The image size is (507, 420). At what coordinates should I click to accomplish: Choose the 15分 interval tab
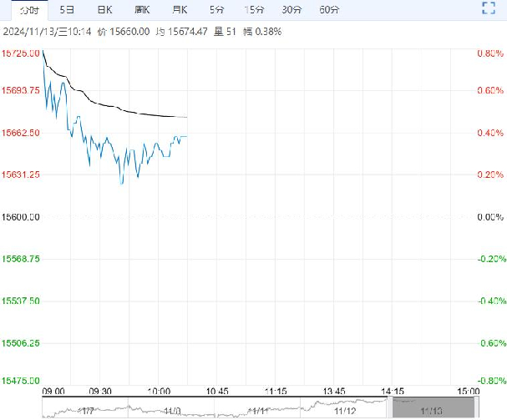point(254,10)
